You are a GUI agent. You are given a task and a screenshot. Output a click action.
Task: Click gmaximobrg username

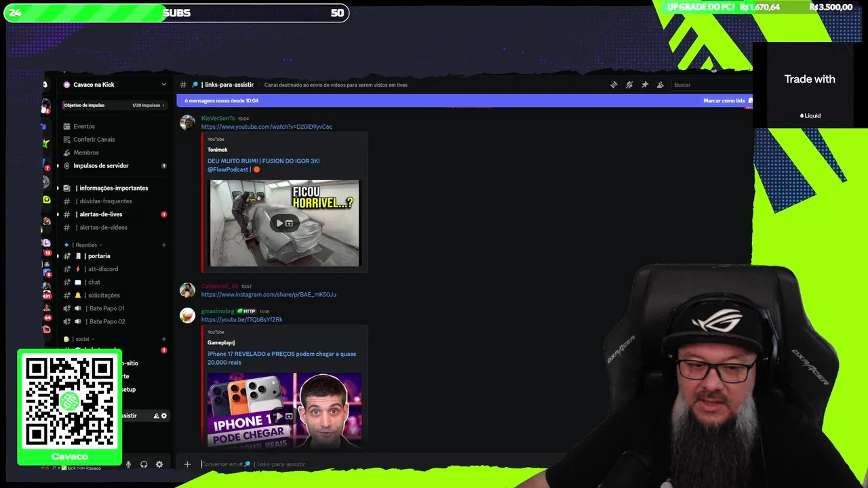tap(218, 311)
